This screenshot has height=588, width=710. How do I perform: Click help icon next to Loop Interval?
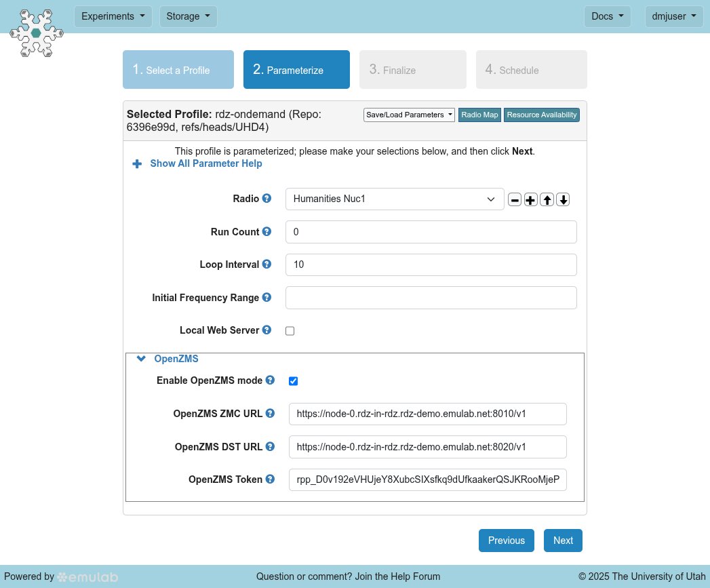click(267, 264)
